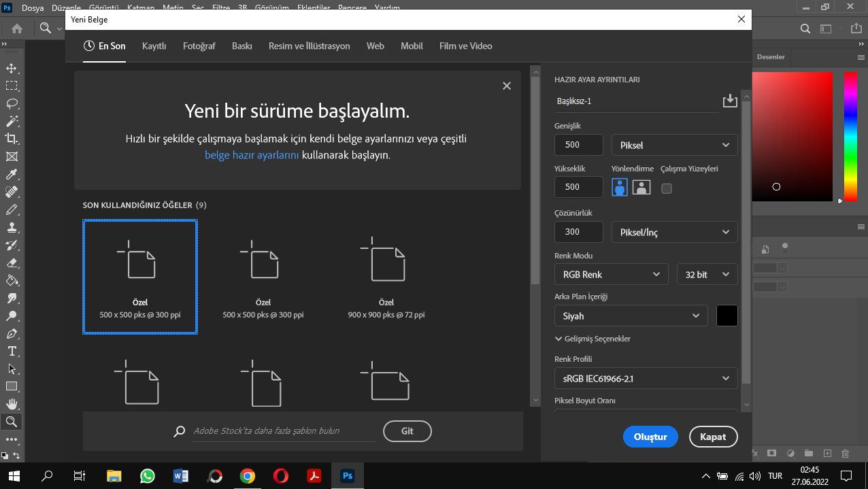Open the Siyah background contents dropdown

click(631, 316)
